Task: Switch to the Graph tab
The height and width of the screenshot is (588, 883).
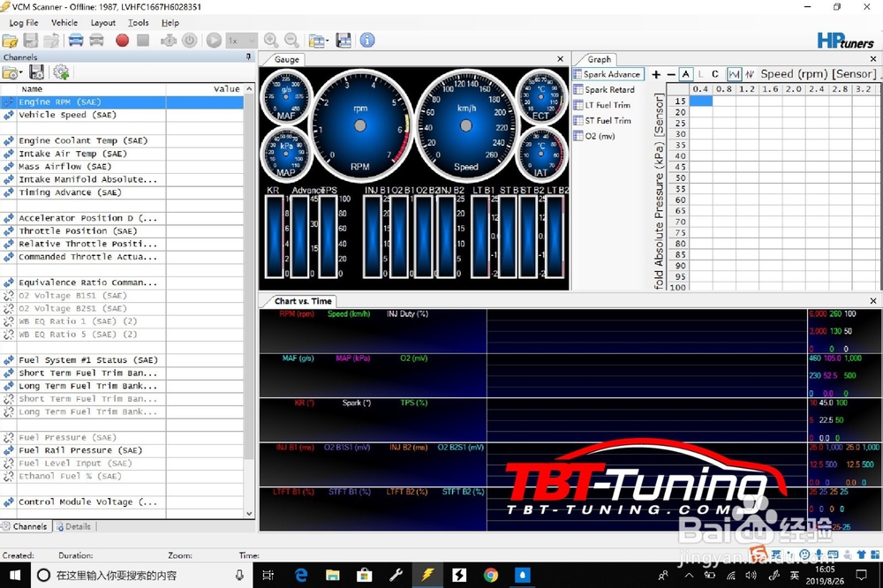Action: point(600,59)
